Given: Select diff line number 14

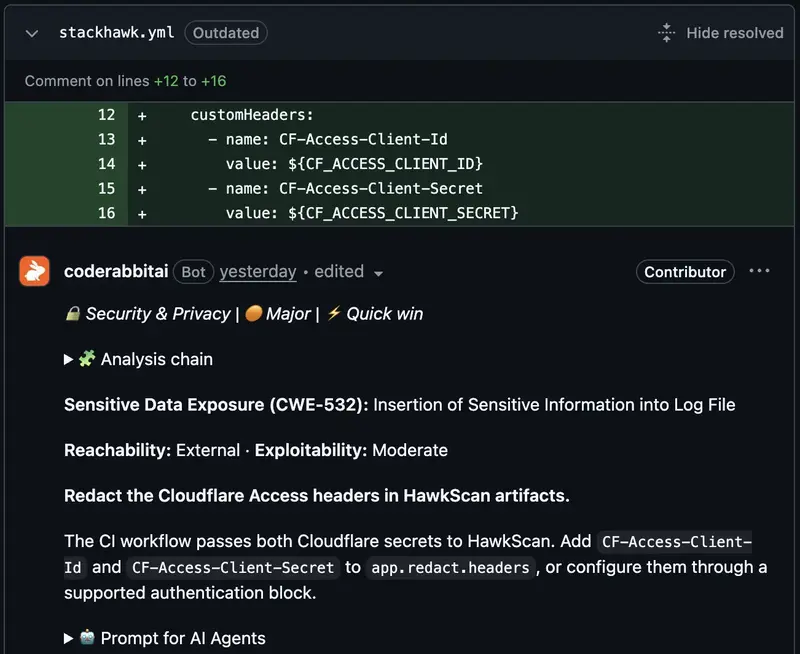Looking at the screenshot, I should pyautogui.click(x=106, y=164).
